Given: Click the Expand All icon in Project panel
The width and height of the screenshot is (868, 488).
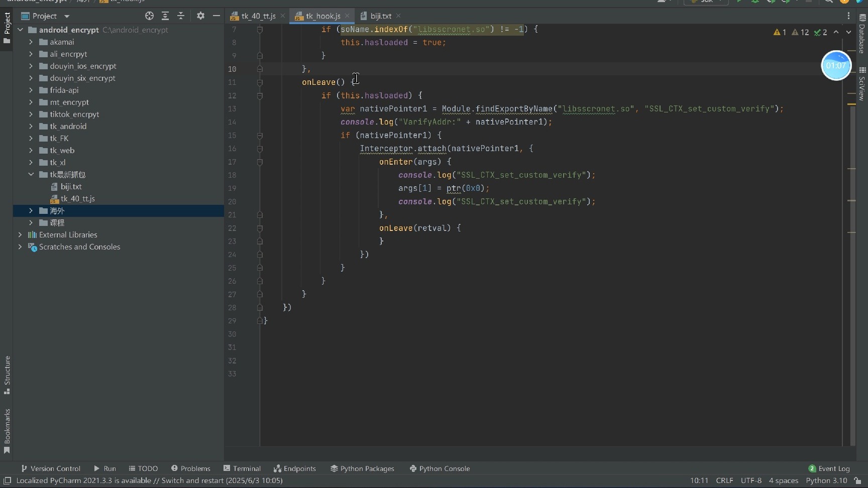Looking at the screenshot, I should (x=165, y=16).
